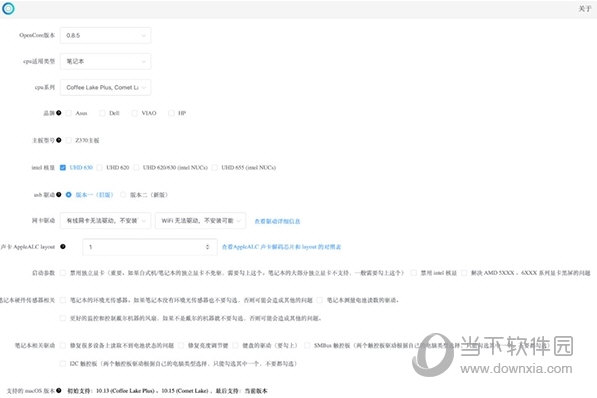Check the Asus brand checkbox
The width and height of the screenshot is (597, 398).
click(69, 113)
